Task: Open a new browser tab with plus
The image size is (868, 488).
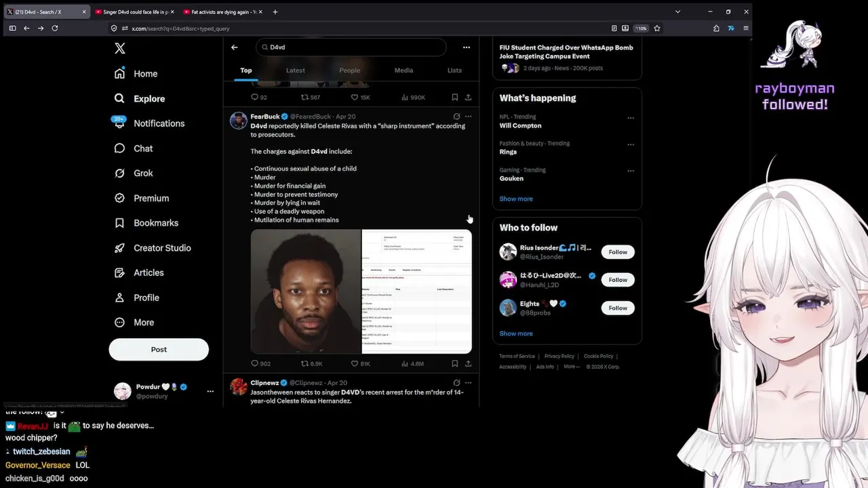Action: [275, 12]
